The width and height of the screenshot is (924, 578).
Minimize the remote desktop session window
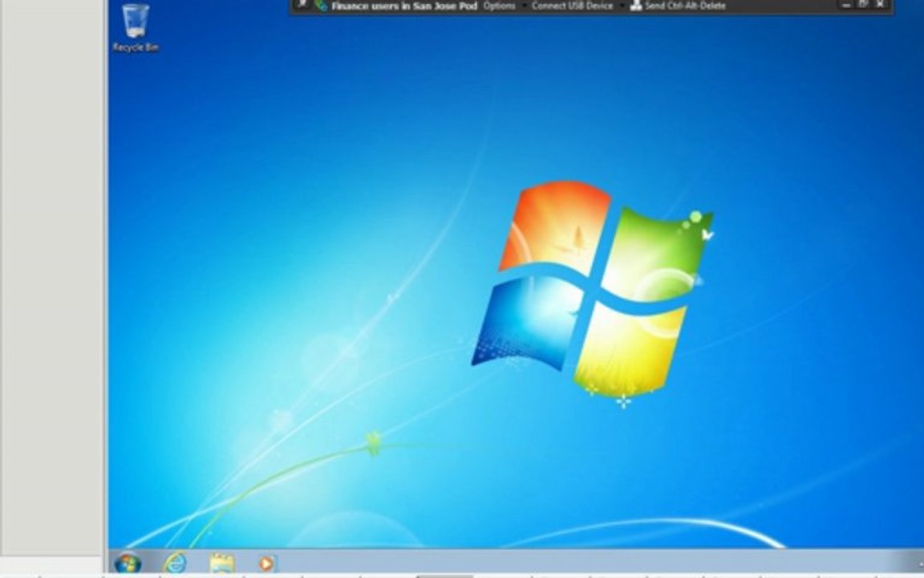(x=845, y=5)
